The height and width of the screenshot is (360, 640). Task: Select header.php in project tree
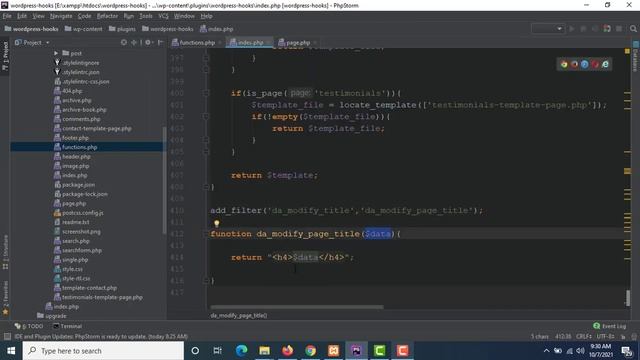pyautogui.click(x=76, y=156)
